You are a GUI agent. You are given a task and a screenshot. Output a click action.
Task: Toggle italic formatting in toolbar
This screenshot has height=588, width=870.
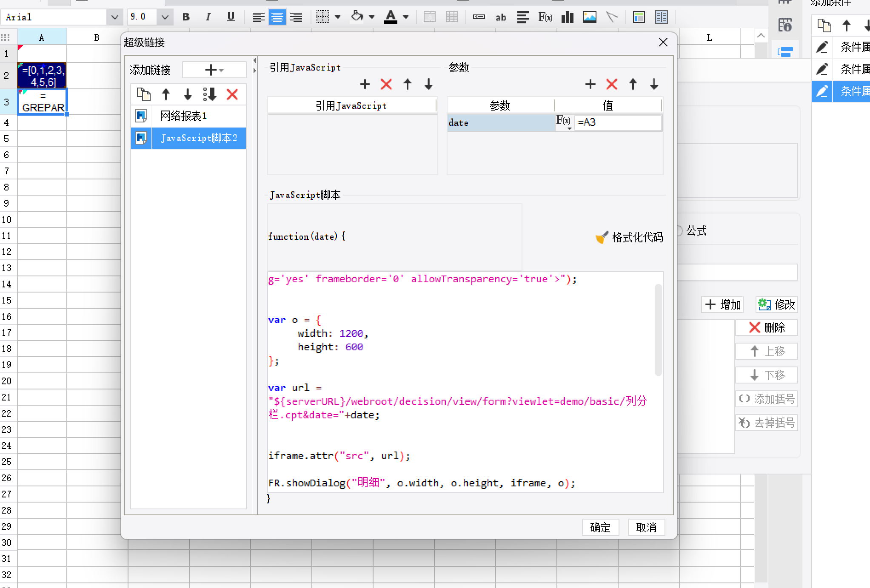click(x=208, y=17)
